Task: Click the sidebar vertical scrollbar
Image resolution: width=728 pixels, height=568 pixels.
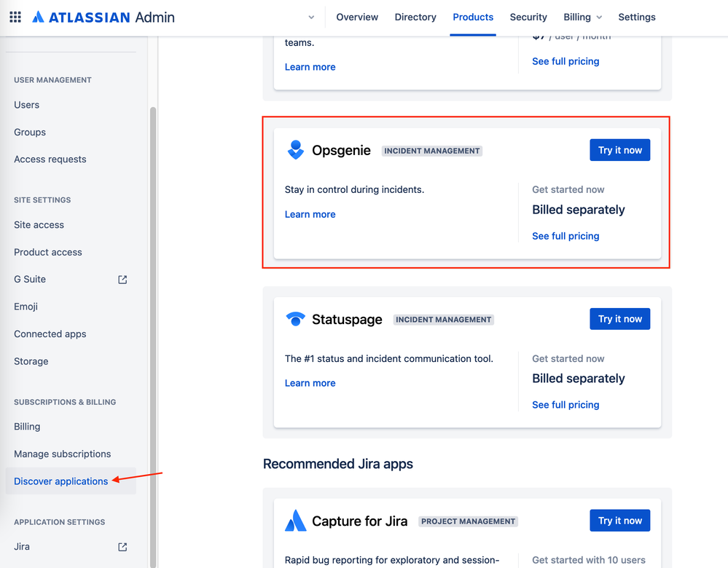Action: pos(153,337)
